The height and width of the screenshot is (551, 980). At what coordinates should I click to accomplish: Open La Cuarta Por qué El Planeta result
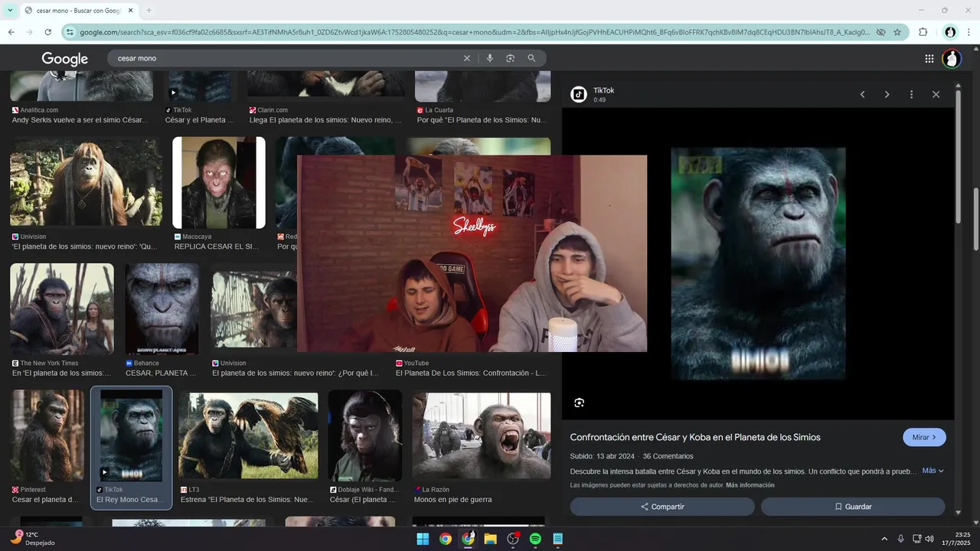(x=482, y=120)
